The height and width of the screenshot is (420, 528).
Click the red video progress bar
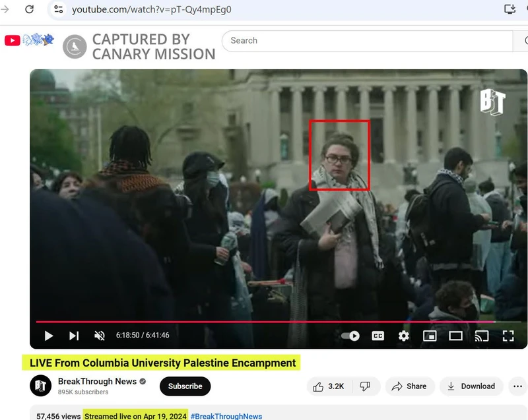(264, 322)
